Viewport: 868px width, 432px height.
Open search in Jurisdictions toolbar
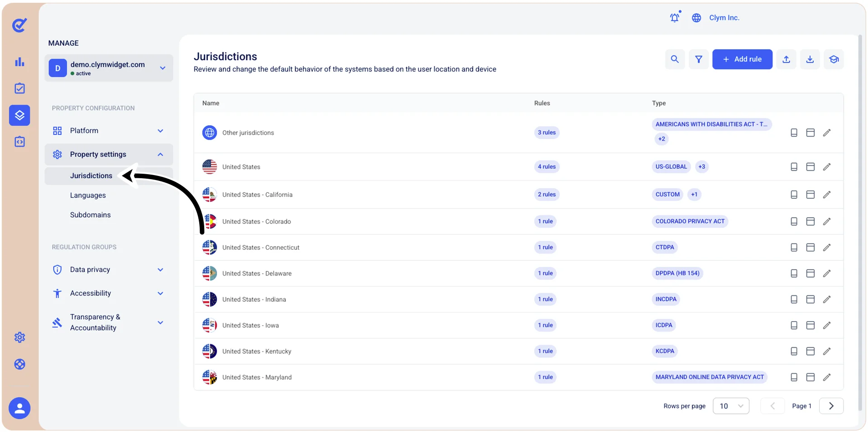point(675,59)
